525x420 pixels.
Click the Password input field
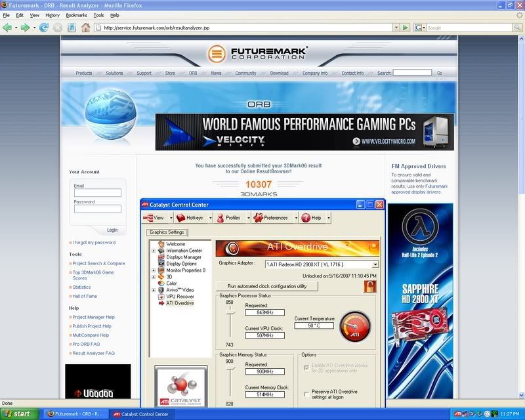[97, 209]
